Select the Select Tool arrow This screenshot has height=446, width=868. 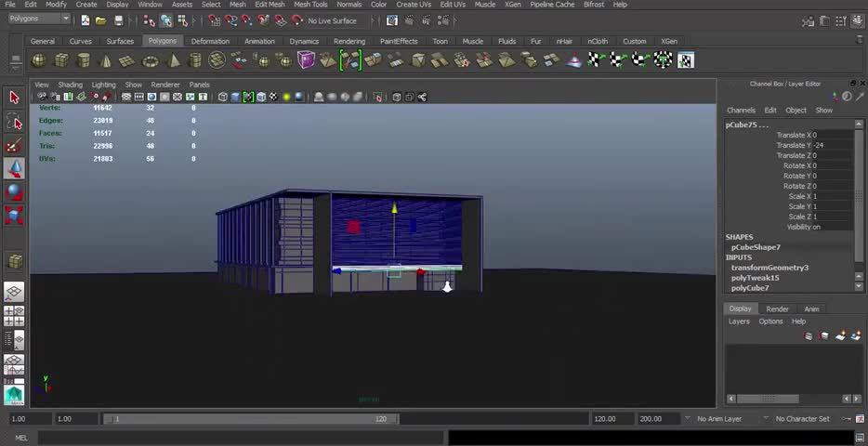[x=14, y=98]
